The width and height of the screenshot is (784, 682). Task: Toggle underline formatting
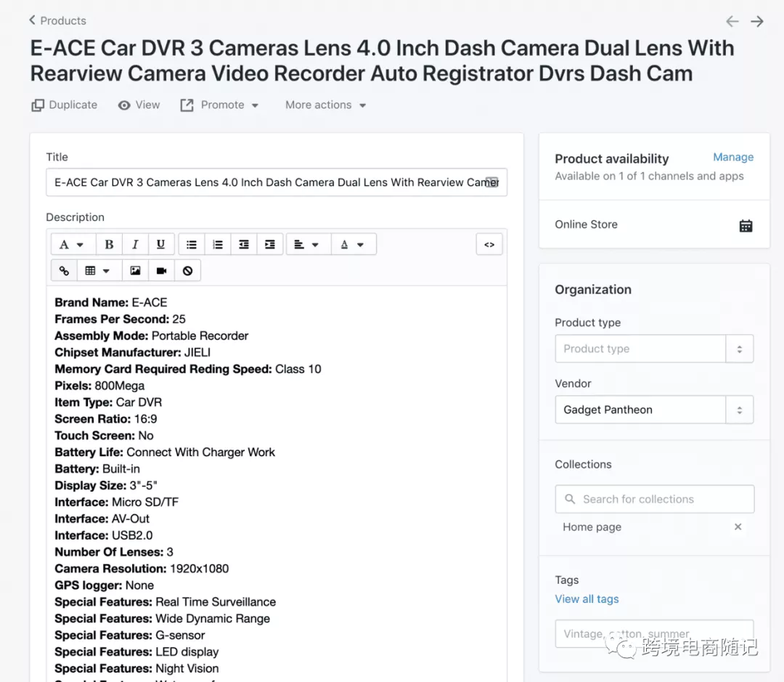click(x=160, y=244)
